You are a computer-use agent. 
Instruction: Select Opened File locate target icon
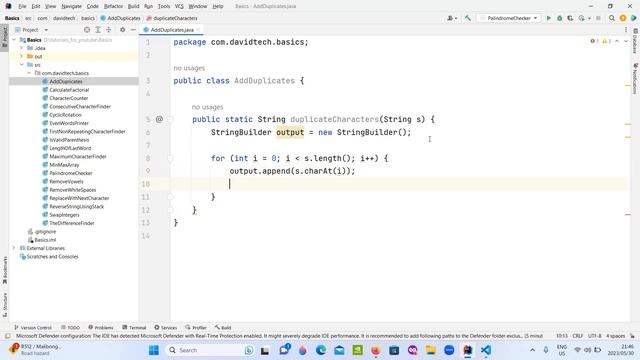tap(87, 30)
